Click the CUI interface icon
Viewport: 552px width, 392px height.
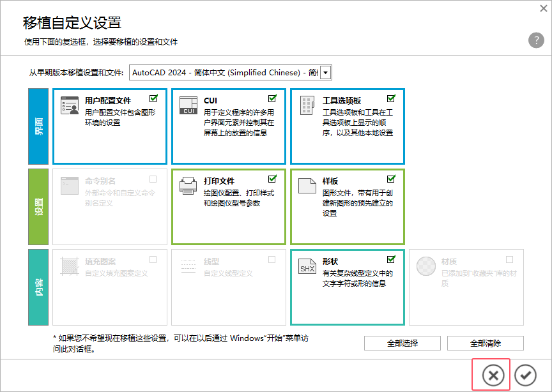[188, 105]
